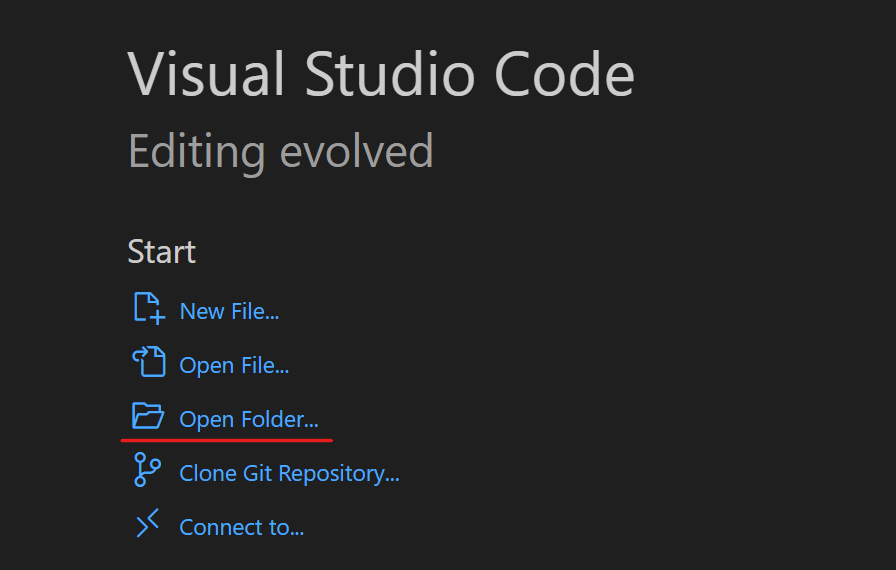896x570 pixels.
Task: Click the word evolved in the subtitle
Action: 357,151
